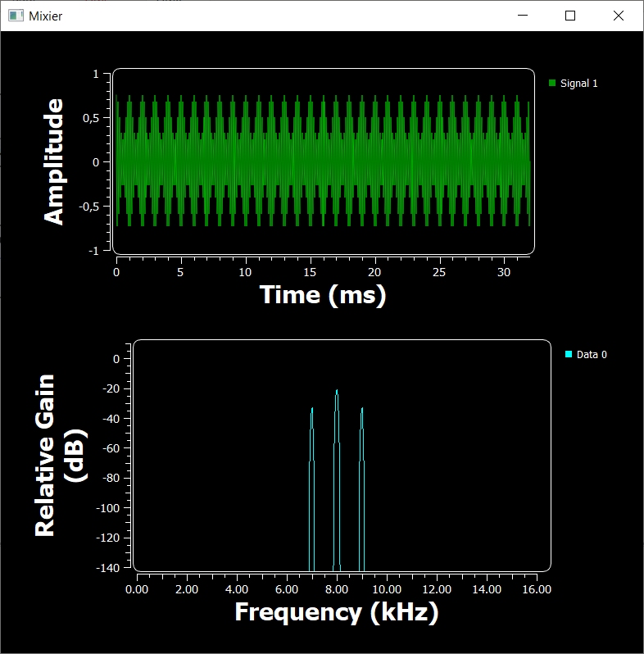Click the green waveform at 15 ms

pos(310,161)
